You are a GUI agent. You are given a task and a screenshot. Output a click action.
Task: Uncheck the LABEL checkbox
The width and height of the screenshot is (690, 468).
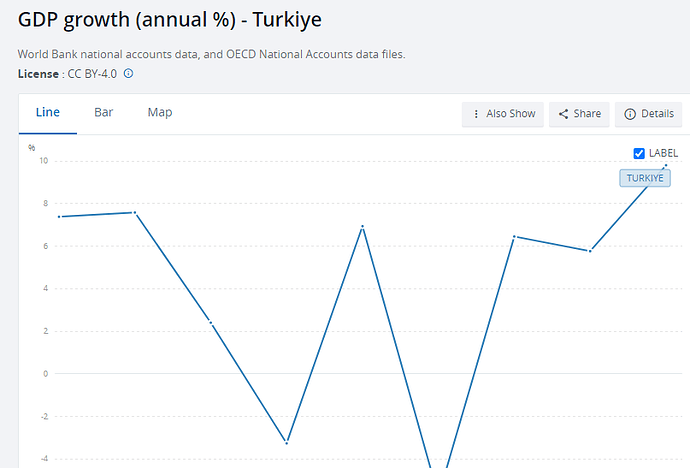tap(639, 153)
